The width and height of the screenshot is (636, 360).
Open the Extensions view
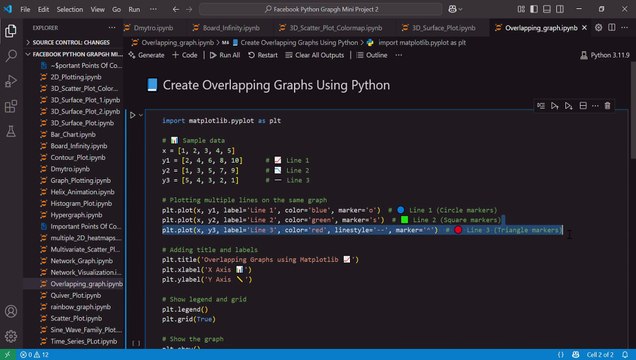[x=11, y=106]
